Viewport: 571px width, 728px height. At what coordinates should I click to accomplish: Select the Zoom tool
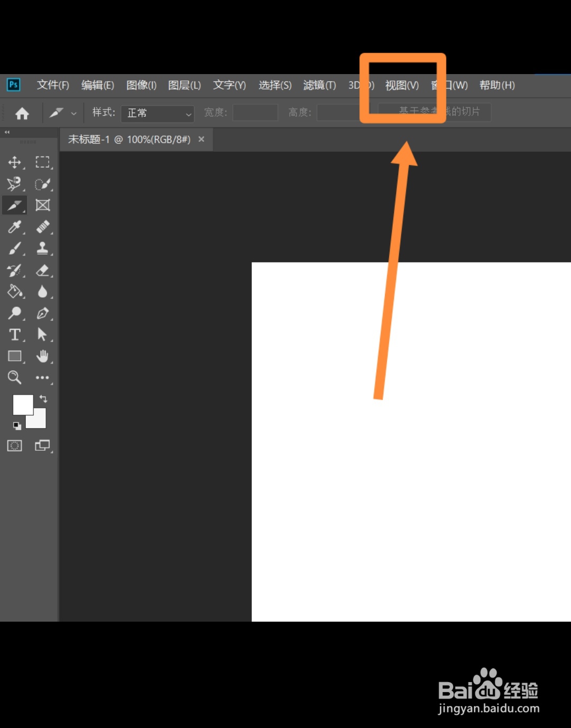(x=15, y=377)
